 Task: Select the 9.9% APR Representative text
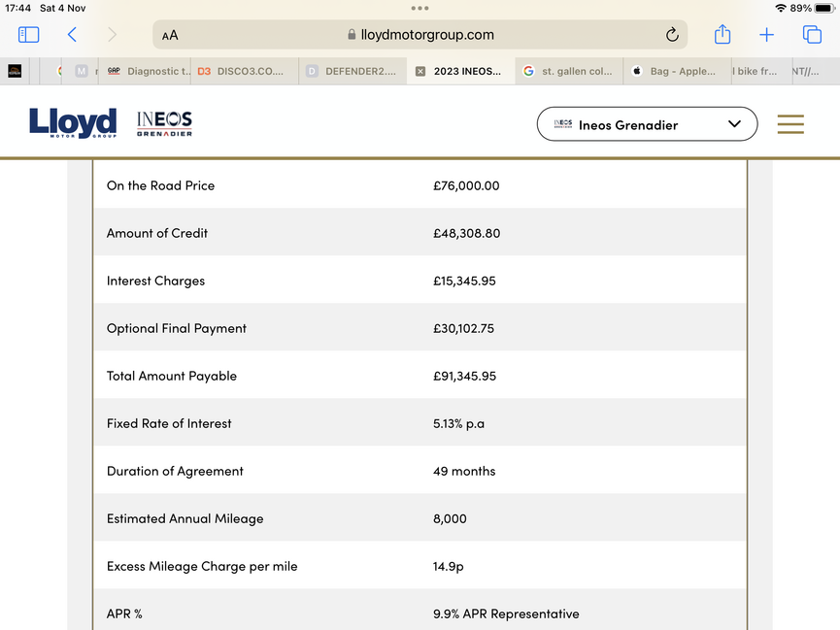(x=506, y=613)
